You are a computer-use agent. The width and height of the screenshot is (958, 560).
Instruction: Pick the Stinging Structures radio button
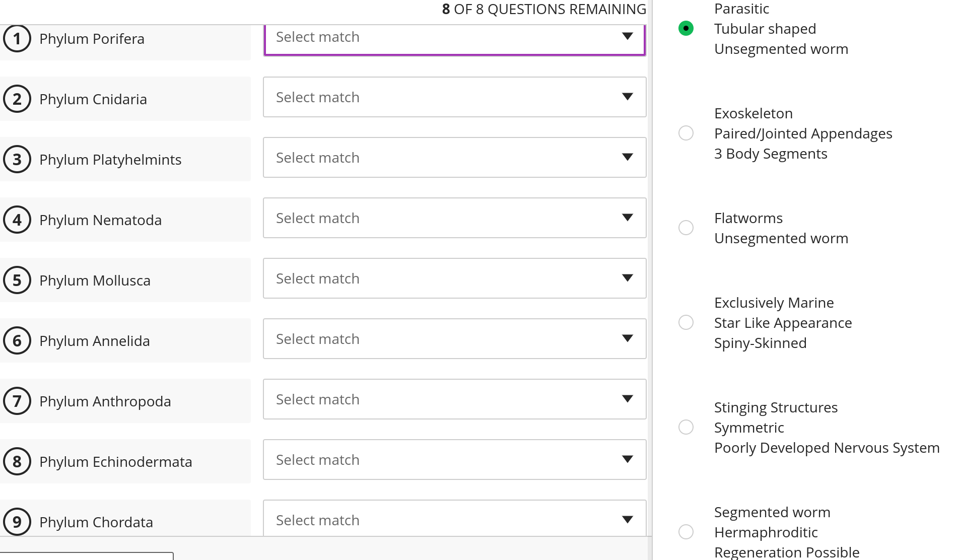pyautogui.click(x=686, y=427)
